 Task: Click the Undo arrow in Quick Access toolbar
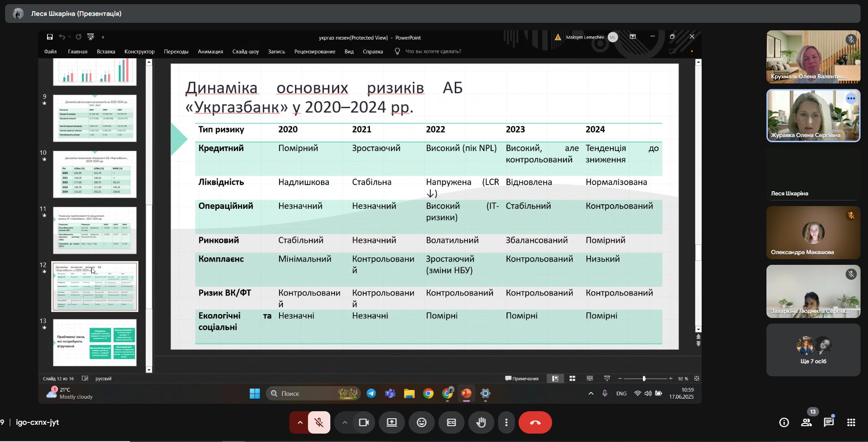(62, 37)
